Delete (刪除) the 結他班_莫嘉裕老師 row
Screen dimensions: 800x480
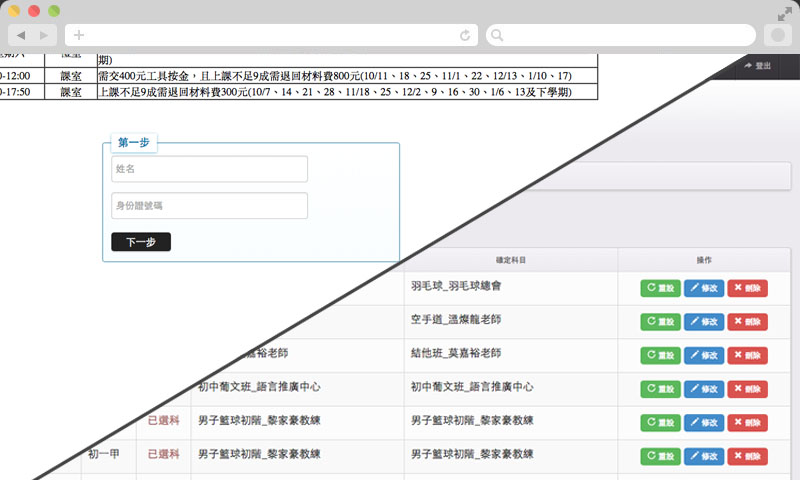pyautogui.click(x=747, y=356)
